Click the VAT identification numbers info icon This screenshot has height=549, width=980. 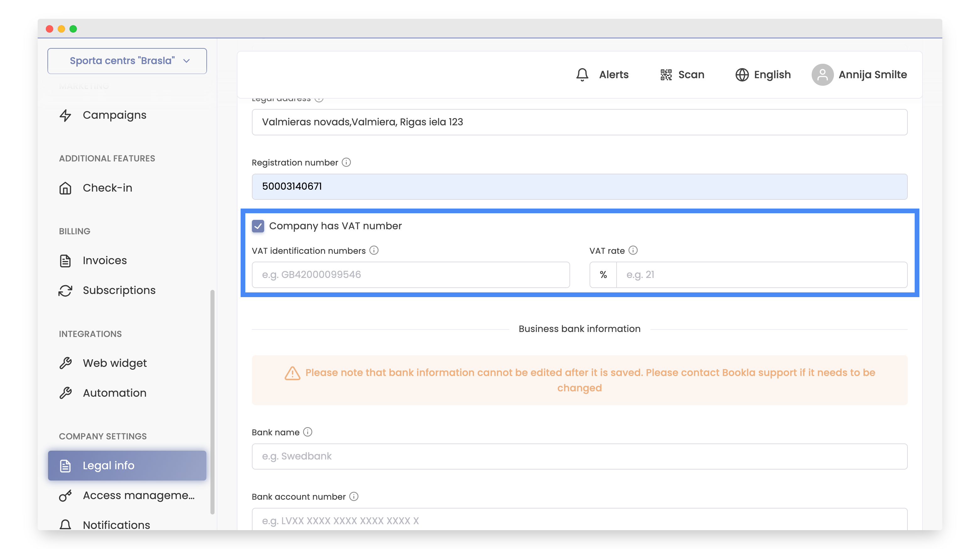pyautogui.click(x=374, y=250)
